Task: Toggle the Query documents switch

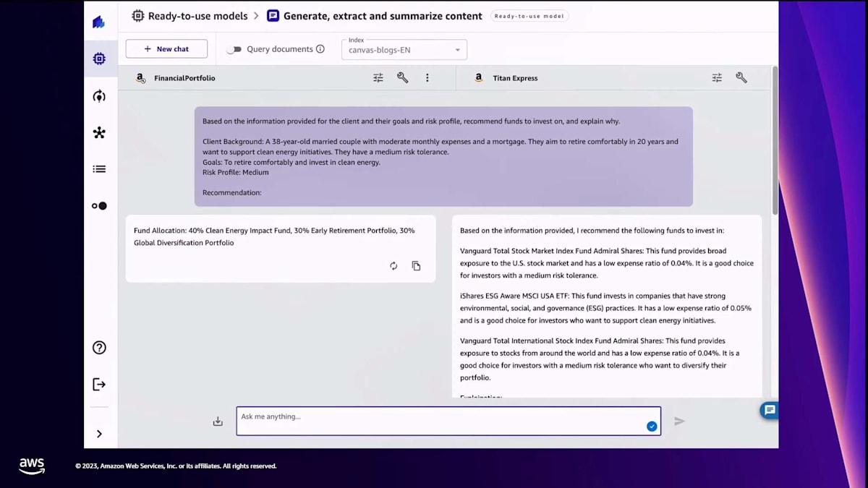Action: 234,49
